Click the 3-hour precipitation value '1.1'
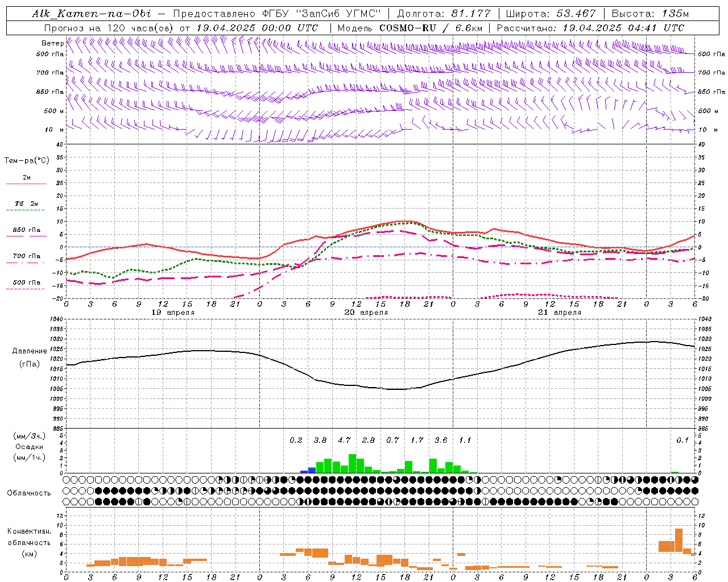Viewport: 728px width, 582px height. (x=465, y=440)
